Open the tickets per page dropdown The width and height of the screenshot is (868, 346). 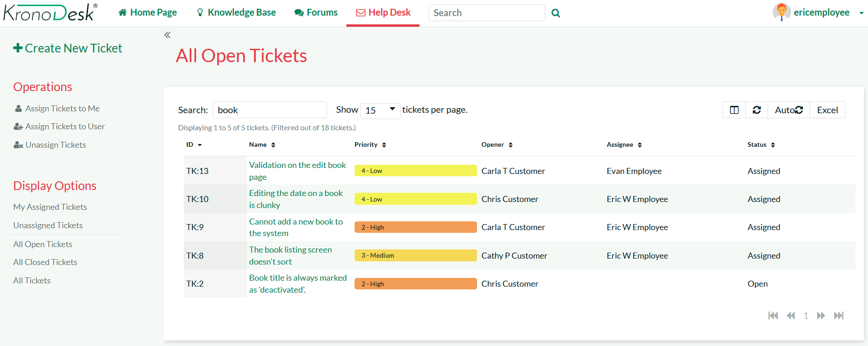[x=380, y=110]
